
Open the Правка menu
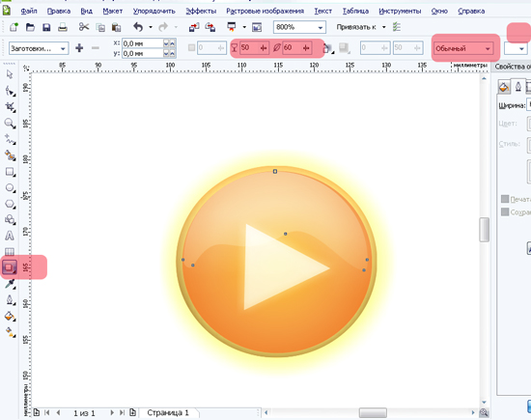pyautogui.click(x=59, y=12)
